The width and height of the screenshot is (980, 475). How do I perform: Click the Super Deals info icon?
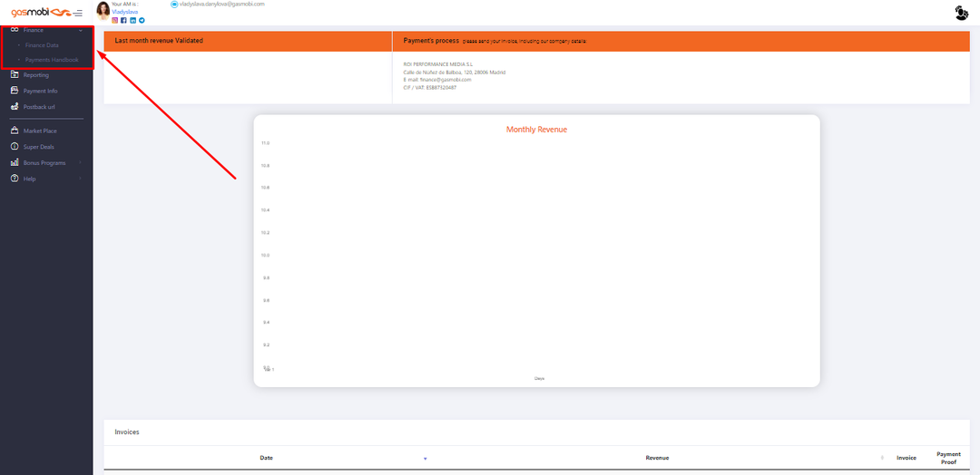pyautogui.click(x=15, y=147)
